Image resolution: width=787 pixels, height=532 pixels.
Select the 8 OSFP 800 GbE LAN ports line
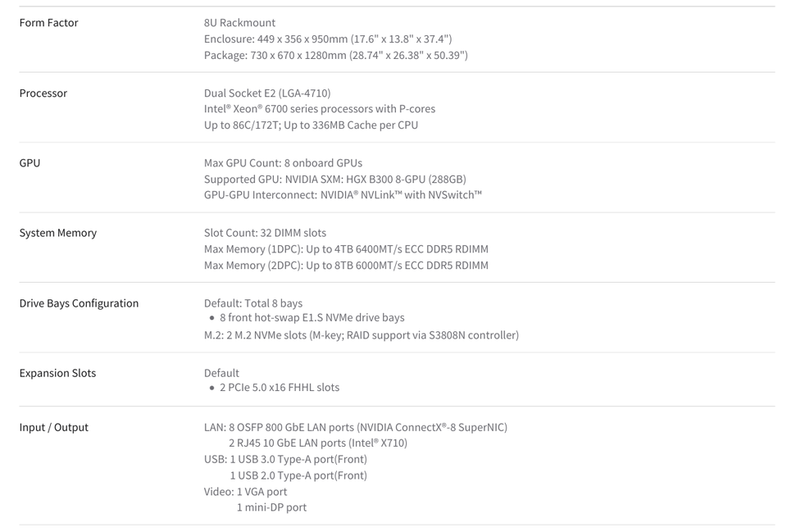355,427
